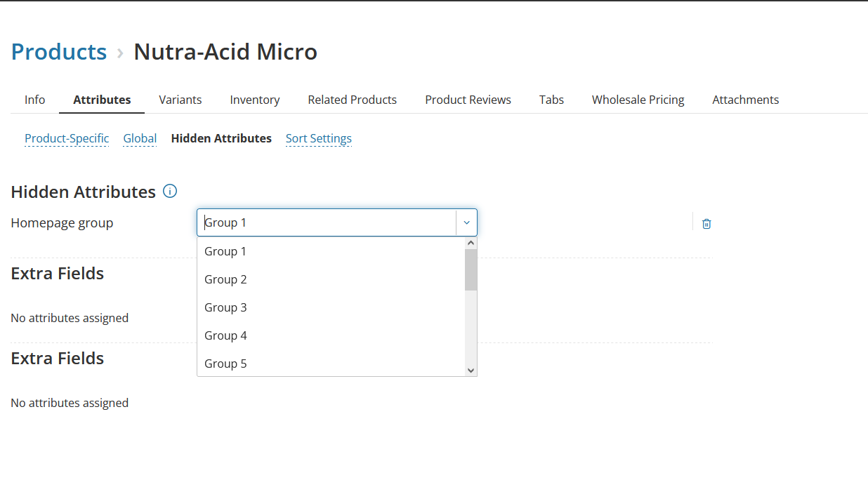
Task: Open the Related Products tab
Action: [352, 100]
